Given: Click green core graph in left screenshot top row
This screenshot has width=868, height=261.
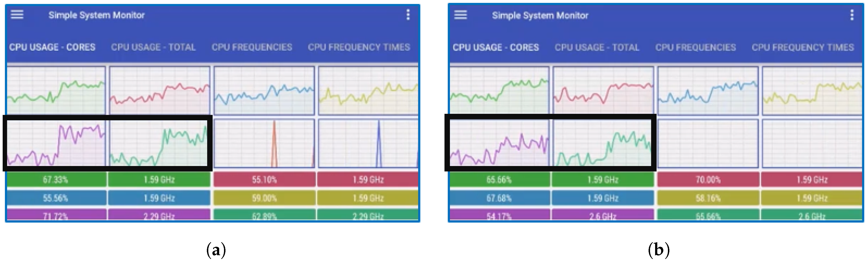Looking at the screenshot, I should coord(56,90).
